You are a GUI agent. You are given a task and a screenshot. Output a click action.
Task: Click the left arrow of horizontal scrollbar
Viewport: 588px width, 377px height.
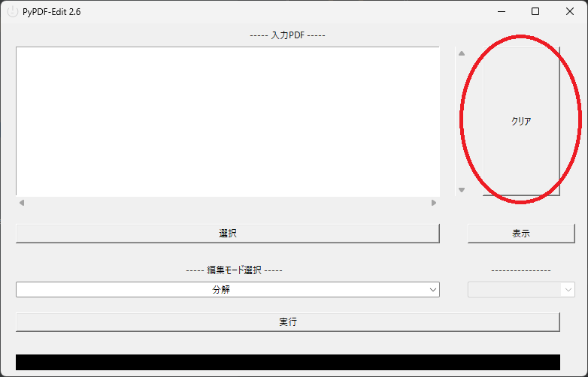click(22, 203)
